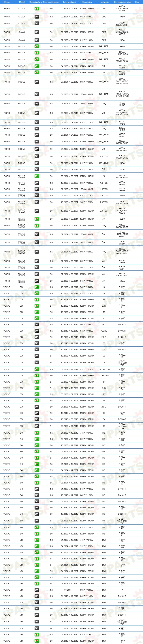Viewport: 143px width, 644px height.
Task: Click ON icon in C-MAX 81kW IXDA DM2 row
Action: click(37, 40)
